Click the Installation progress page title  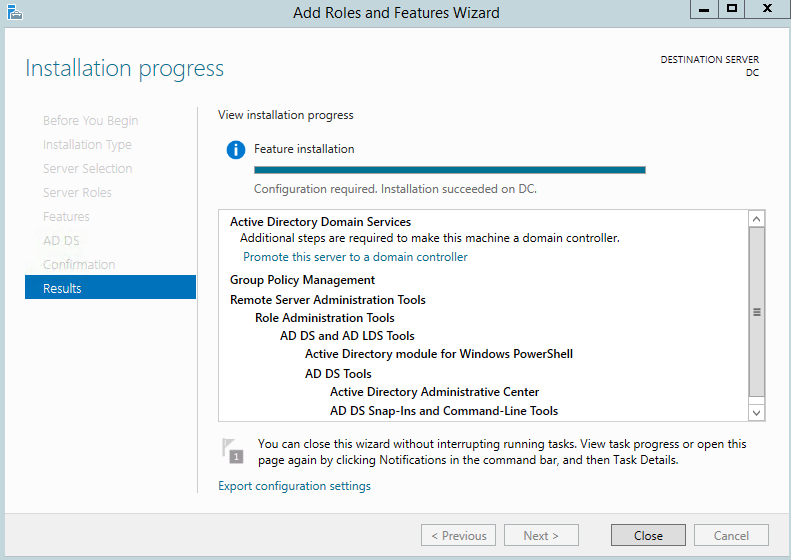click(x=125, y=69)
